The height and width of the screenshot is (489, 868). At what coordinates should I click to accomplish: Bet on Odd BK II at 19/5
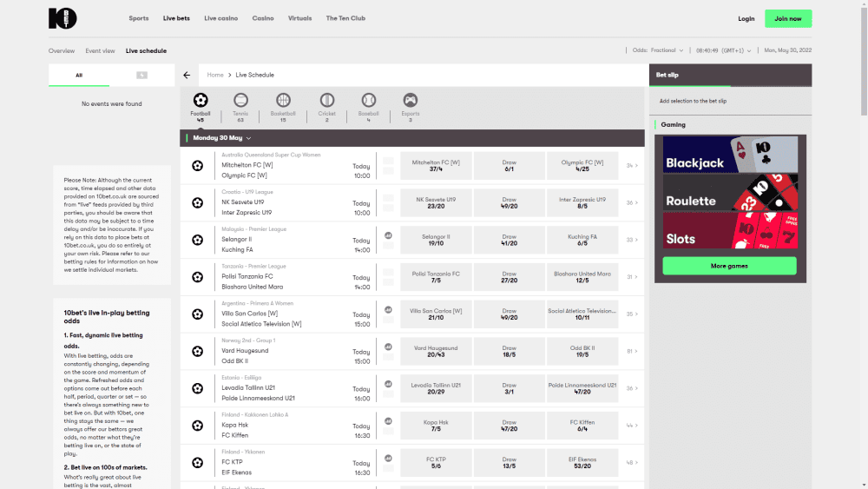(582, 351)
